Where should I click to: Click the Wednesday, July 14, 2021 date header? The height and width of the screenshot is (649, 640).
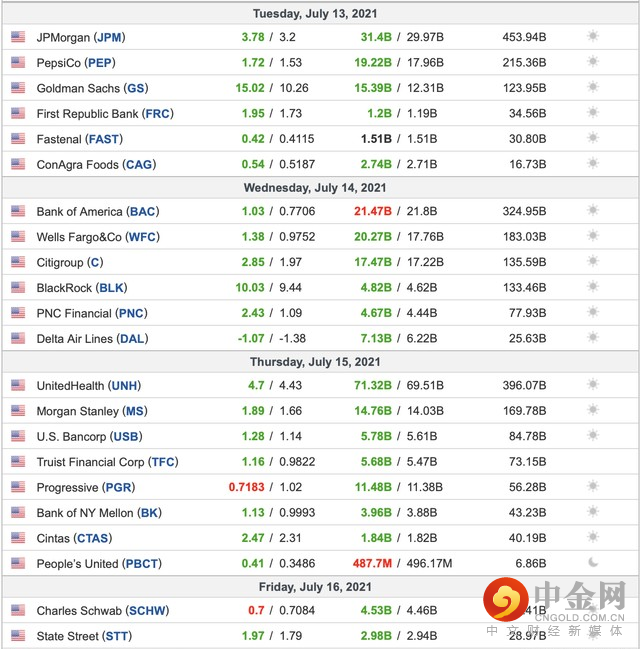[315, 187]
